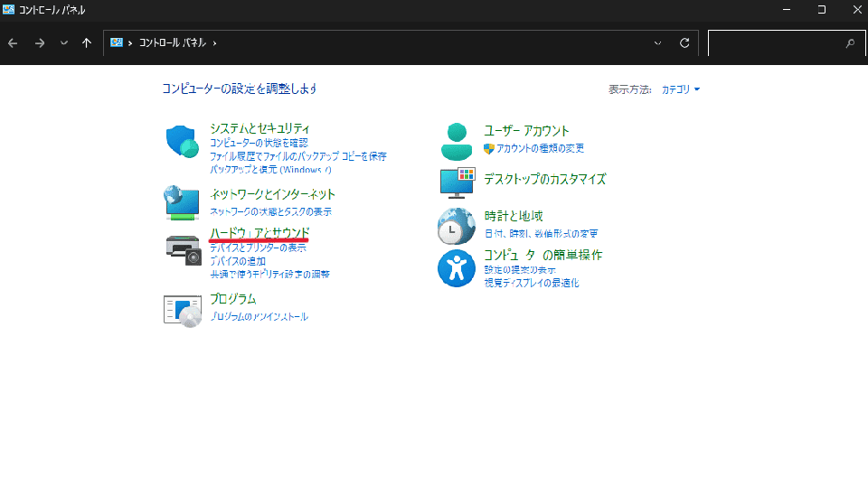Screen dimensions: 868x486
Task: Maximize the Control Panel window
Action: pos(822,10)
